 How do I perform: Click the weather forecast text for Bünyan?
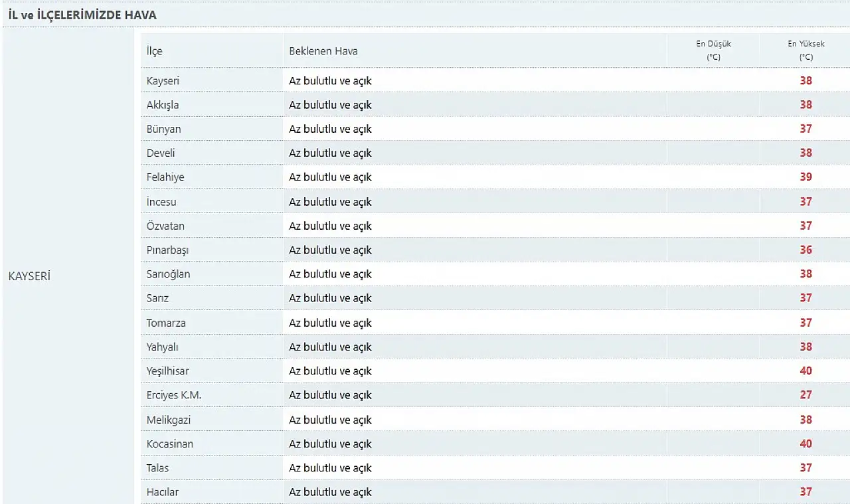coord(330,128)
